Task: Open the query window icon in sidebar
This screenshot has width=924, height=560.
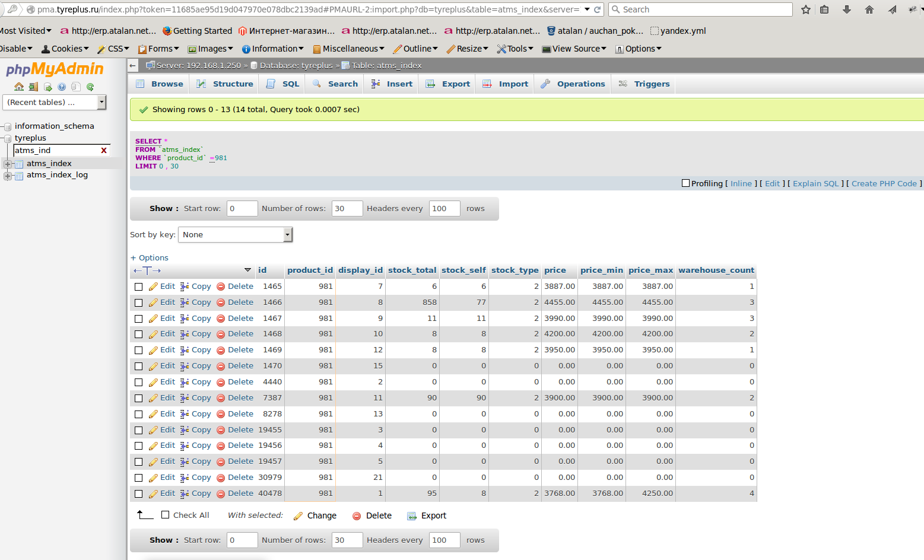Action: (47, 87)
